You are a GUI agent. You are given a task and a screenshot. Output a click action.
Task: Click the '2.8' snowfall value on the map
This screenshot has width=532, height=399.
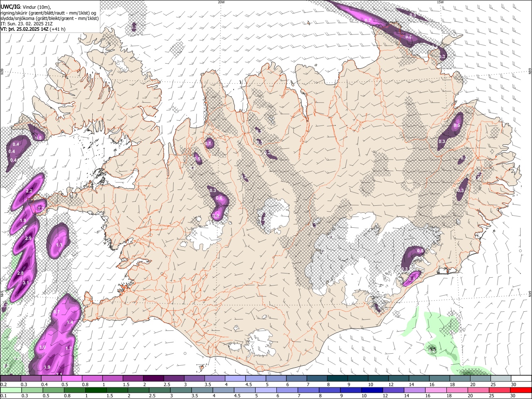tap(20, 273)
